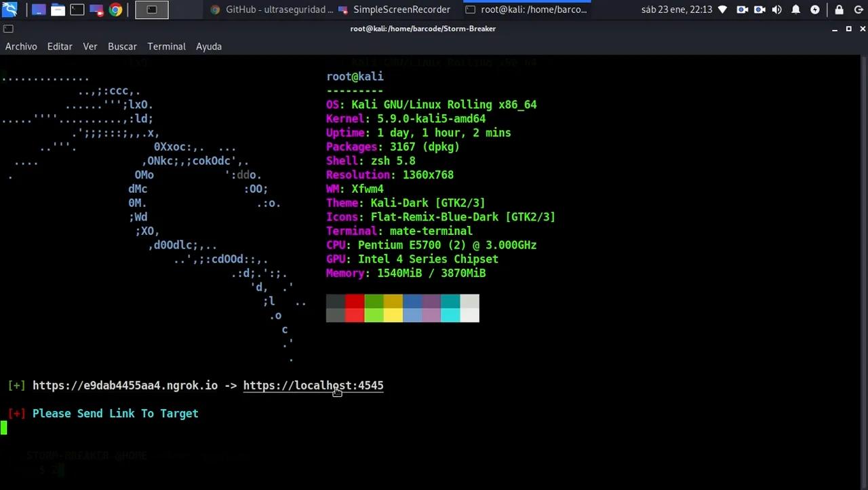
Task: Open the volume control speaker icon
Action: pos(777,10)
